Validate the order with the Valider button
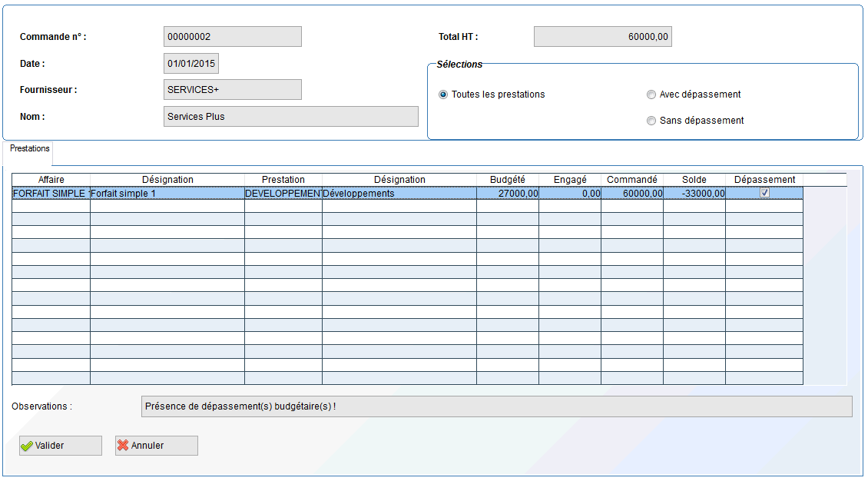 [x=60, y=445]
